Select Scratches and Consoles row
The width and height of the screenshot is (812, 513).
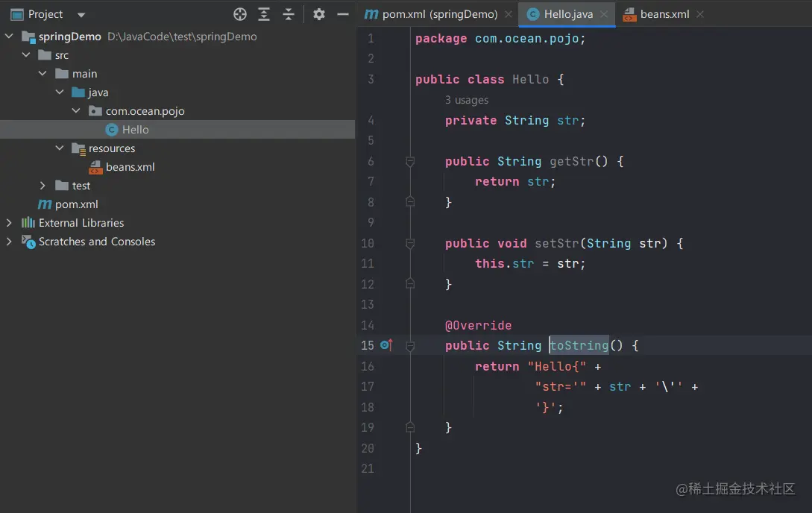tap(177, 242)
